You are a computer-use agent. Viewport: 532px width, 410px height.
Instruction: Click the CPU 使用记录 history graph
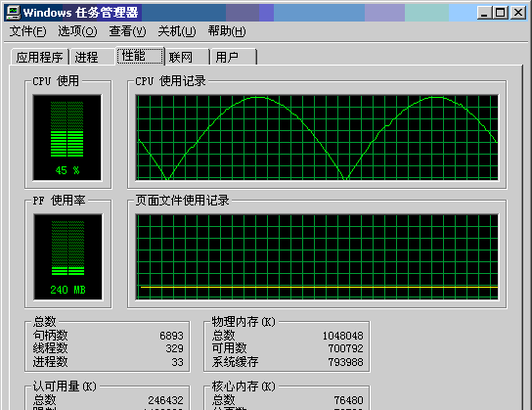(x=317, y=137)
